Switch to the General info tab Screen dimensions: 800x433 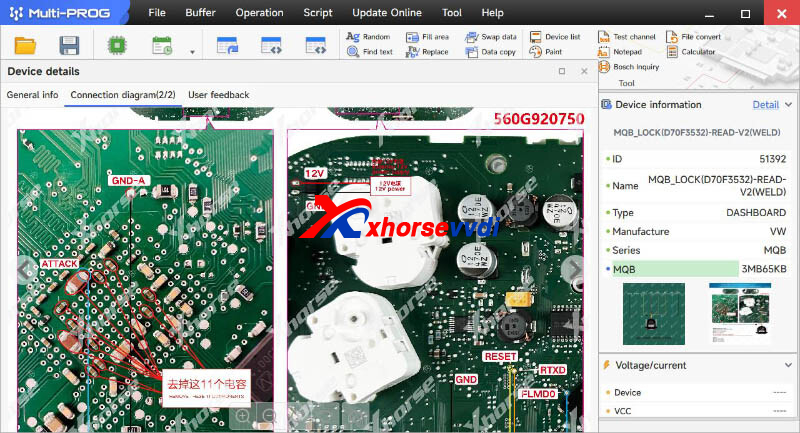click(33, 95)
